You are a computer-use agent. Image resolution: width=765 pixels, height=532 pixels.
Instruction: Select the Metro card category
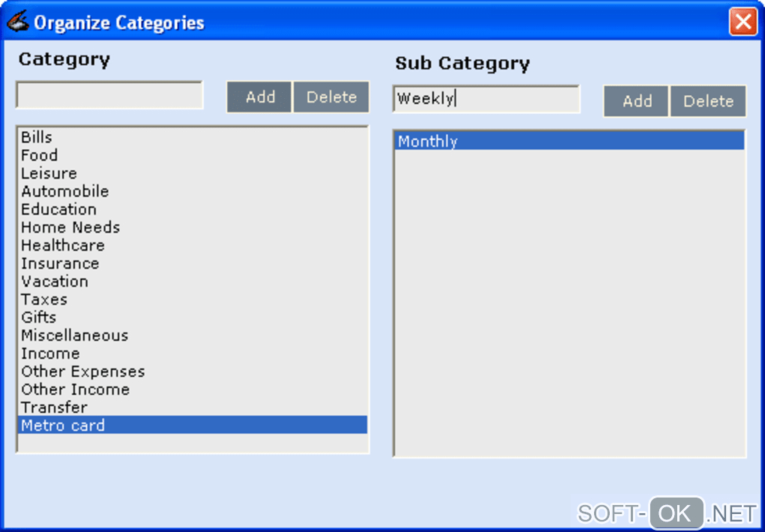pyautogui.click(x=63, y=425)
